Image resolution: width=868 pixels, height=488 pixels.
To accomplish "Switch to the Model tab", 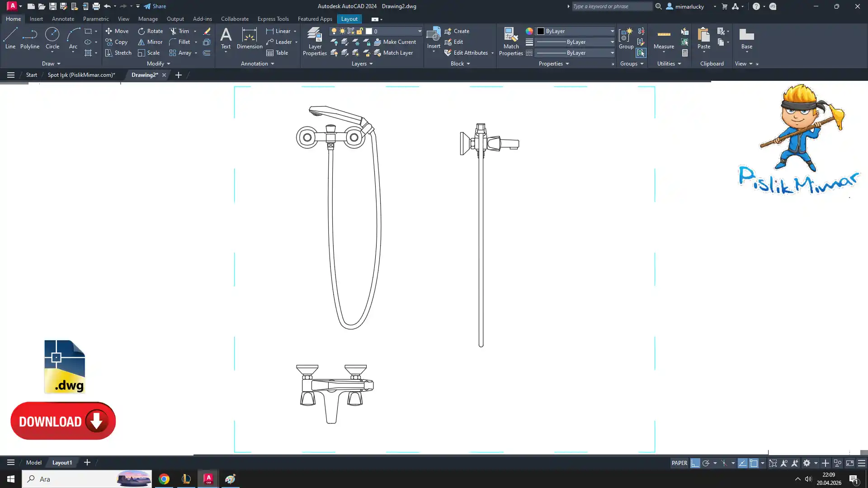I will click(x=34, y=462).
